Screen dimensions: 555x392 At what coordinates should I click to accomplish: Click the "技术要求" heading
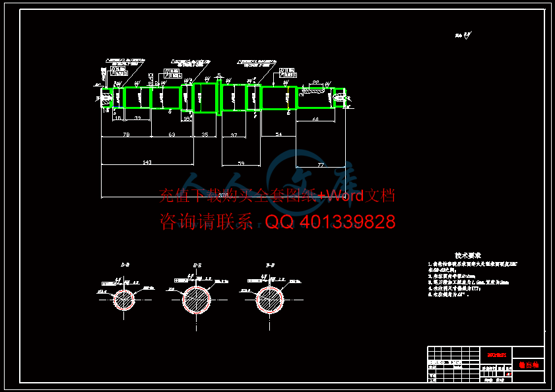pyautogui.click(x=468, y=255)
